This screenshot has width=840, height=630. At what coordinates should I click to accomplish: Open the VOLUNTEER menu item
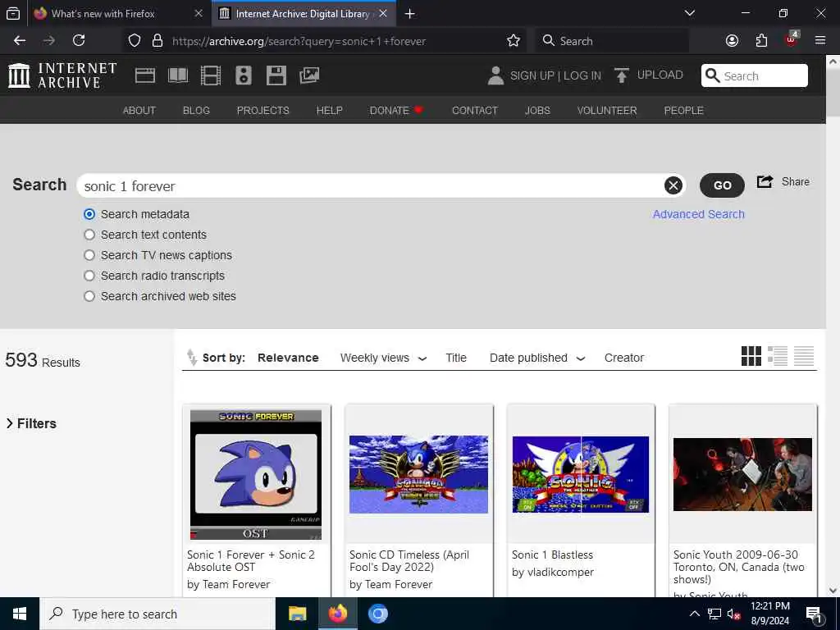point(607,111)
